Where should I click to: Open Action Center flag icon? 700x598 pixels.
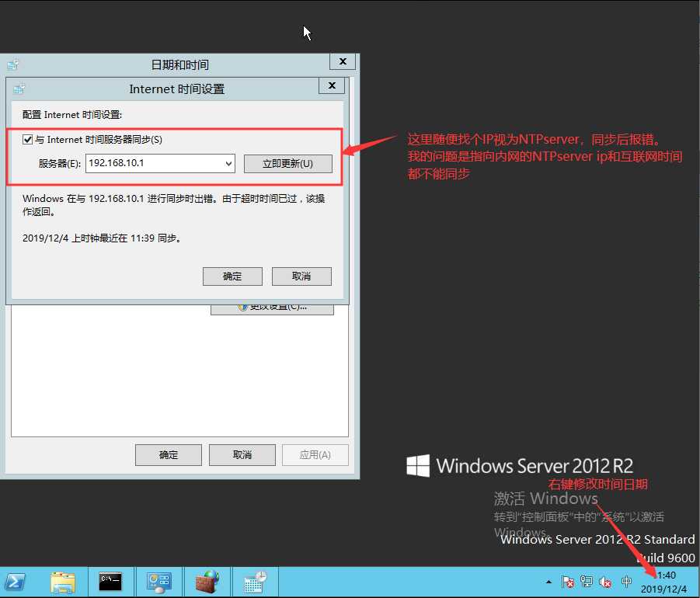[x=568, y=582]
